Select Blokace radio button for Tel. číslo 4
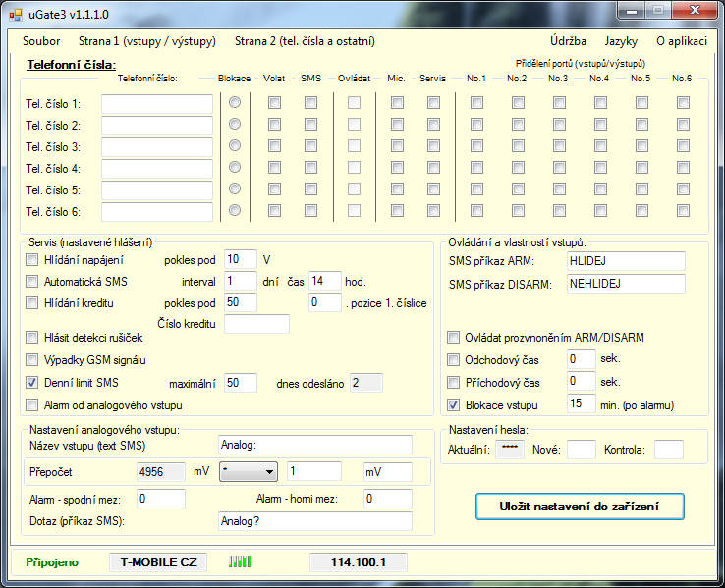Image resolution: width=725 pixels, height=588 pixels. coord(235,167)
